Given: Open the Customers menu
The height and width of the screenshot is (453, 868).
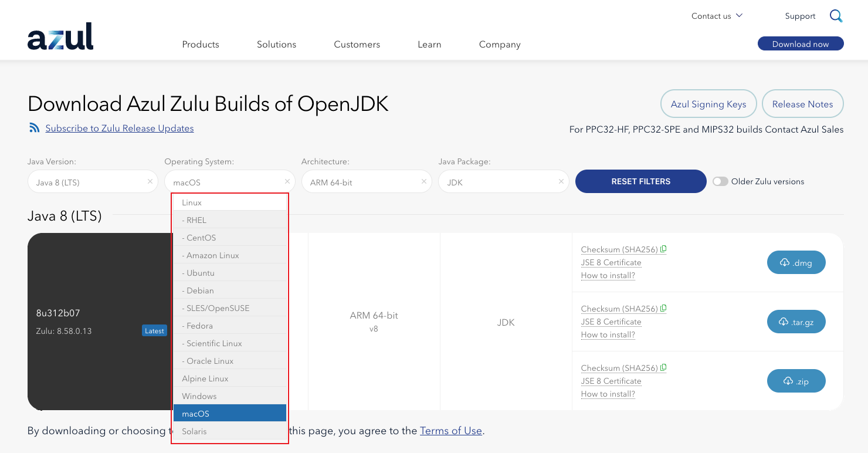Looking at the screenshot, I should click(x=357, y=45).
